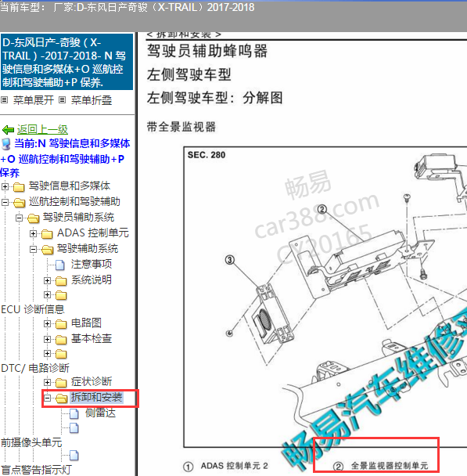This screenshot has width=467, height=476.
Task: Click the 菜单展开 list icon
Action: 4,100
